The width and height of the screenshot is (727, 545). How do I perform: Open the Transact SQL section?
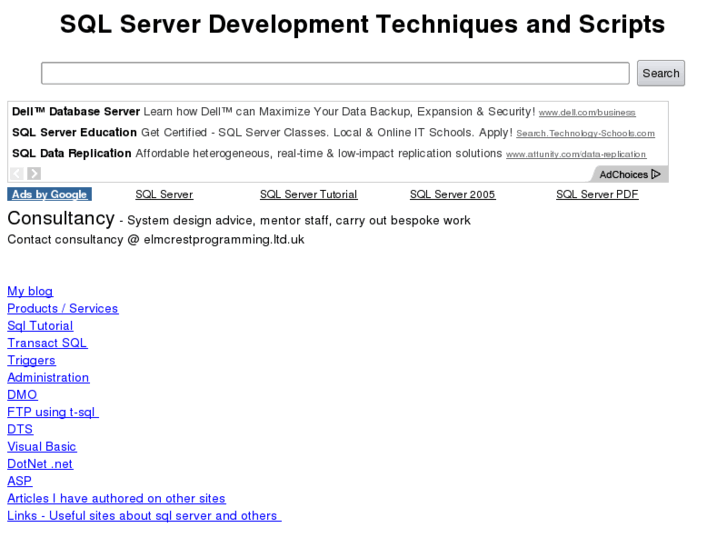point(47,343)
